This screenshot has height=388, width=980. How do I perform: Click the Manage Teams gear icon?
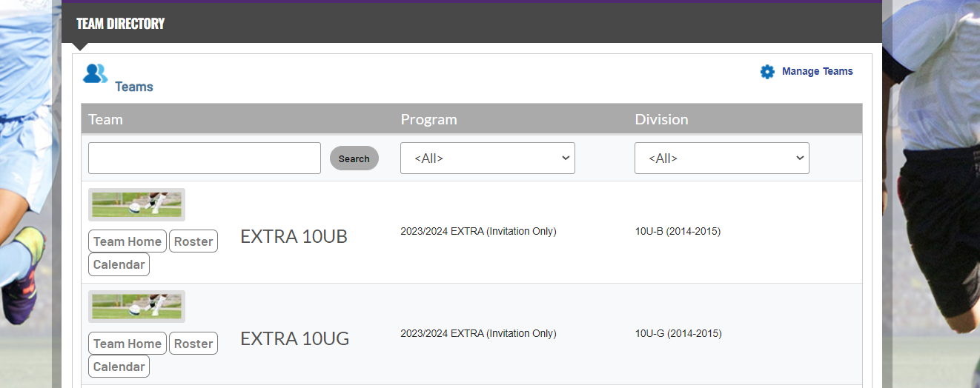pos(767,72)
